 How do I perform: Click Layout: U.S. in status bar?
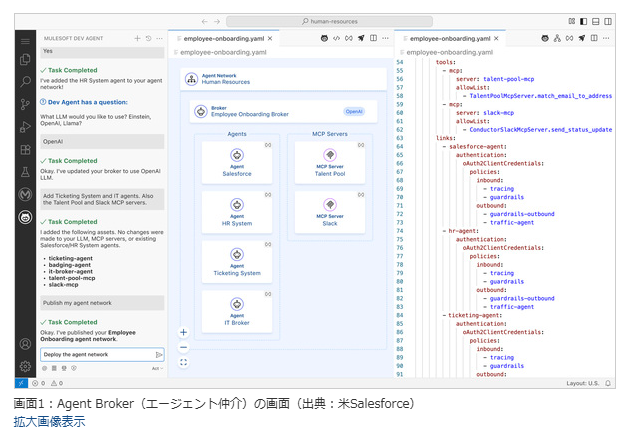pyautogui.click(x=583, y=383)
